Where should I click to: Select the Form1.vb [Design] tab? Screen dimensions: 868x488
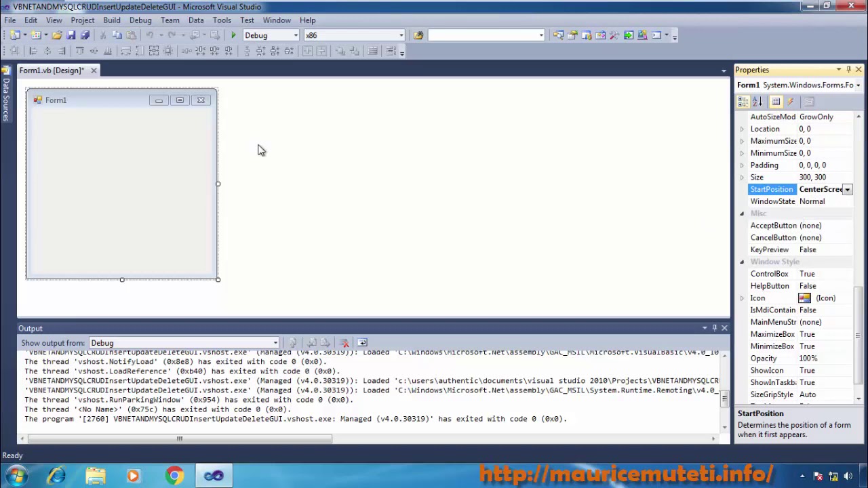[x=52, y=70]
